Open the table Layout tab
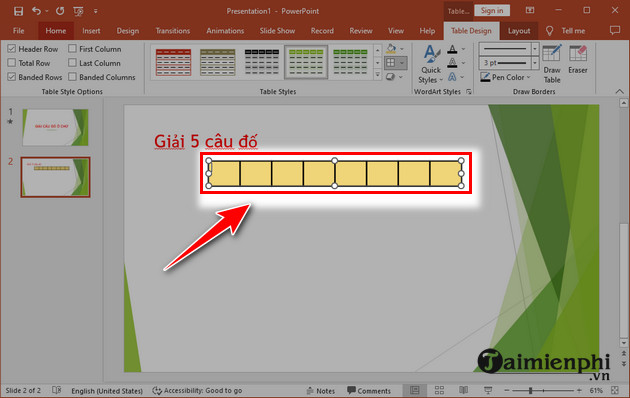The height and width of the screenshot is (398, 630). pyautogui.click(x=519, y=31)
